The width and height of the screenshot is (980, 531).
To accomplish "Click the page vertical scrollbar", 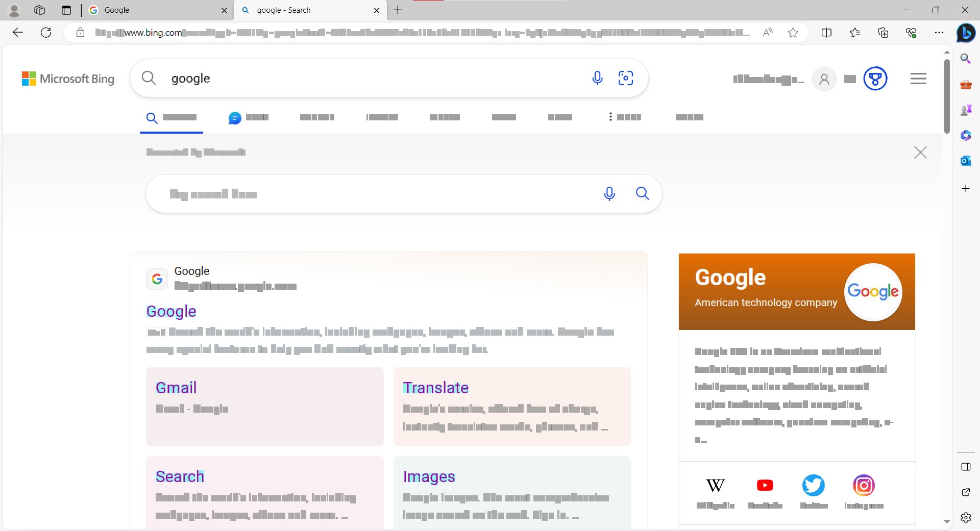I will [x=947, y=96].
